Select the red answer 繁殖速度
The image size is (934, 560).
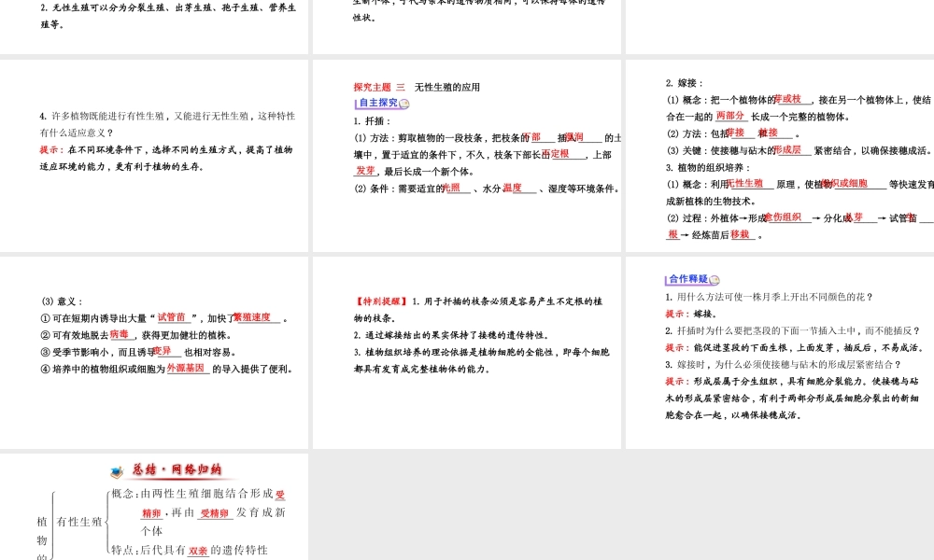(x=252, y=317)
